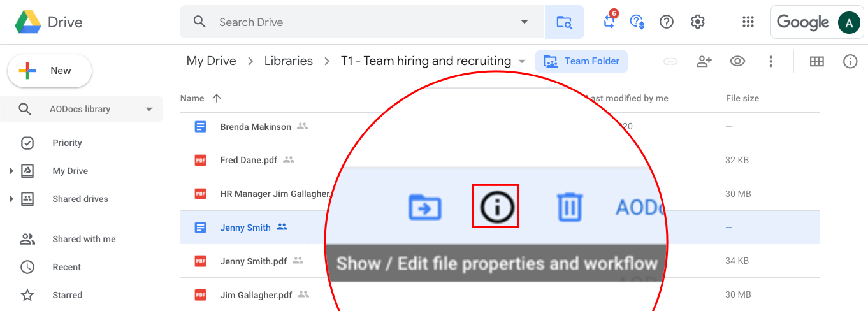Select Shared drives in the sidebar
Image resolution: width=868 pixels, height=311 pixels.
pyautogui.click(x=80, y=199)
